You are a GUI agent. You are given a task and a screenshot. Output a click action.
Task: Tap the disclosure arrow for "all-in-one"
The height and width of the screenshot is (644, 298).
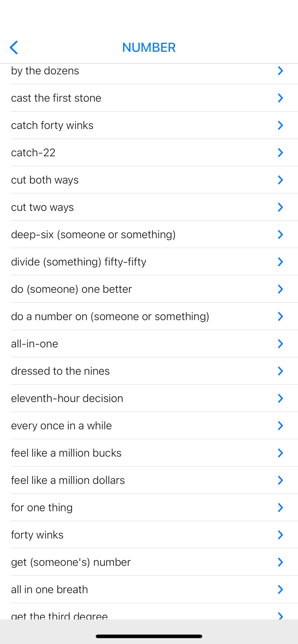pyautogui.click(x=280, y=343)
